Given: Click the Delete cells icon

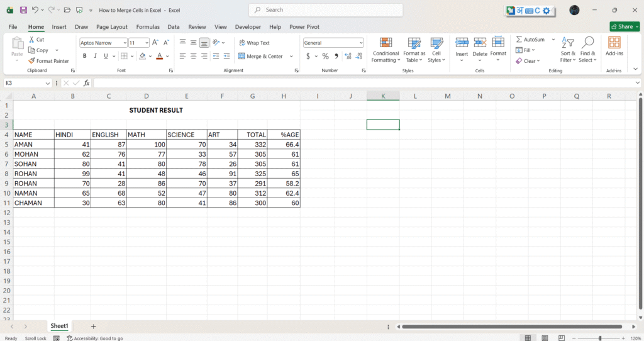Looking at the screenshot, I should pyautogui.click(x=480, y=42).
